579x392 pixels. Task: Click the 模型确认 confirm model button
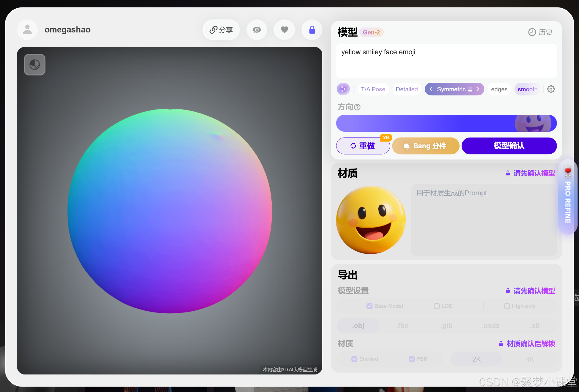509,146
